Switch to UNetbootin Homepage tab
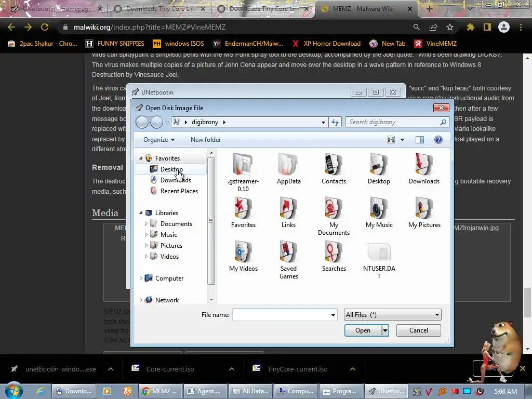This screenshot has height=399, width=532. point(56,9)
